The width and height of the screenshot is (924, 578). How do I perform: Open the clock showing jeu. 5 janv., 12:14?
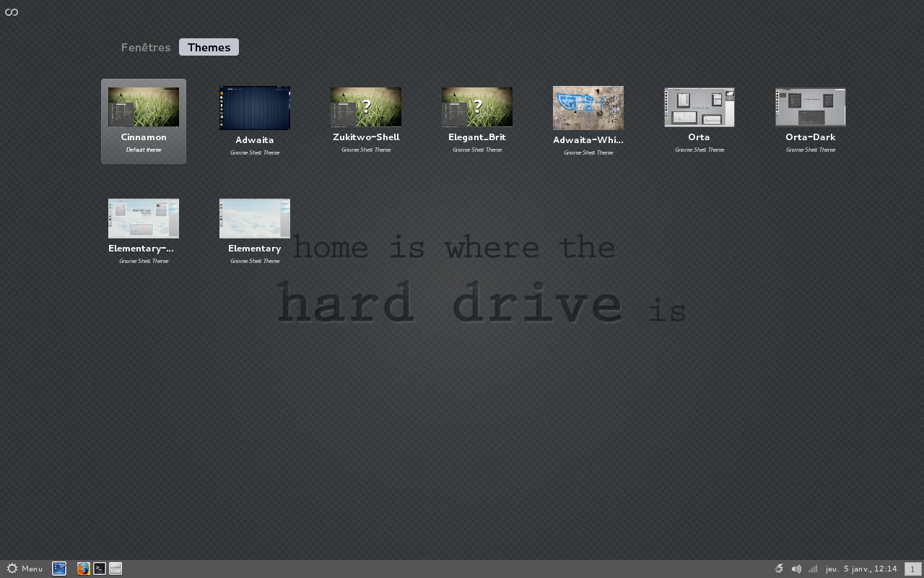click(x=861, y=569)
